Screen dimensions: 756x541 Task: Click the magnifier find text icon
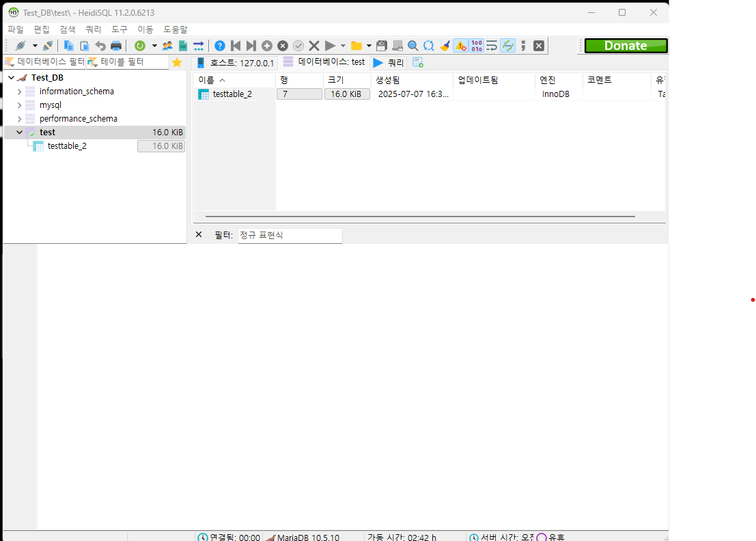413,46
